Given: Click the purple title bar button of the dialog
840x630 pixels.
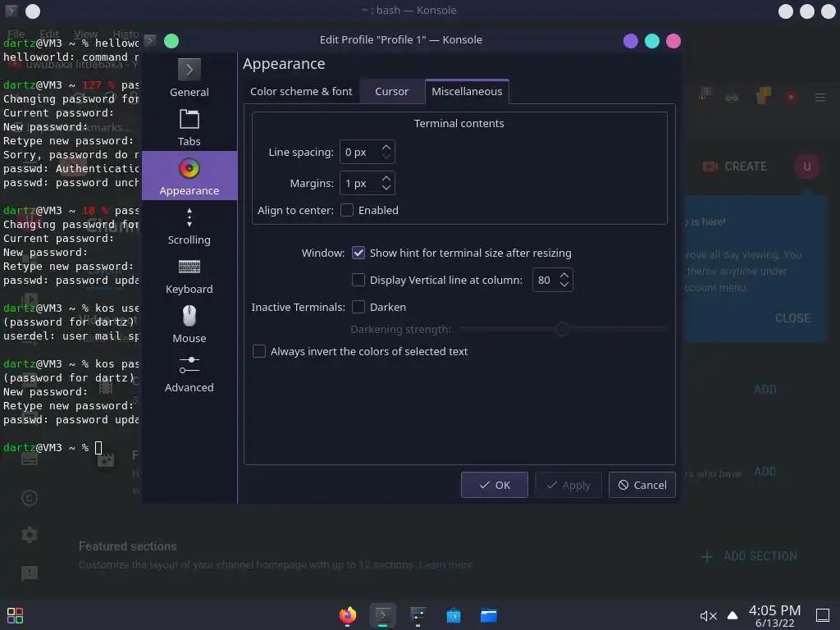Looking at the screenshot, I should click(x=631, y=41).
